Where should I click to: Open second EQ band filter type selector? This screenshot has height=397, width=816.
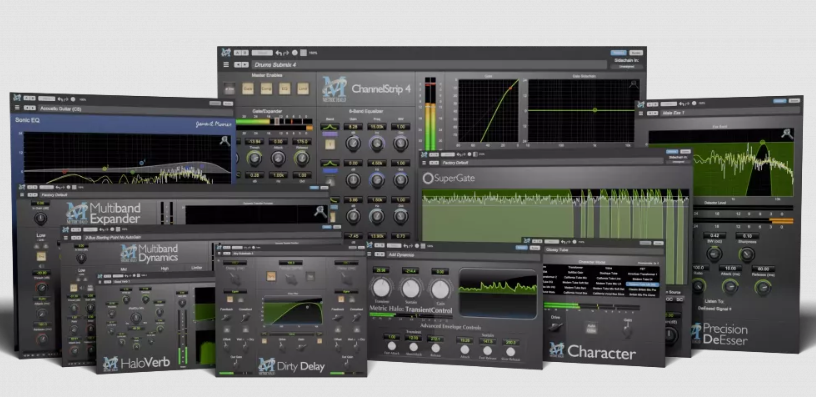coord(330,163)
